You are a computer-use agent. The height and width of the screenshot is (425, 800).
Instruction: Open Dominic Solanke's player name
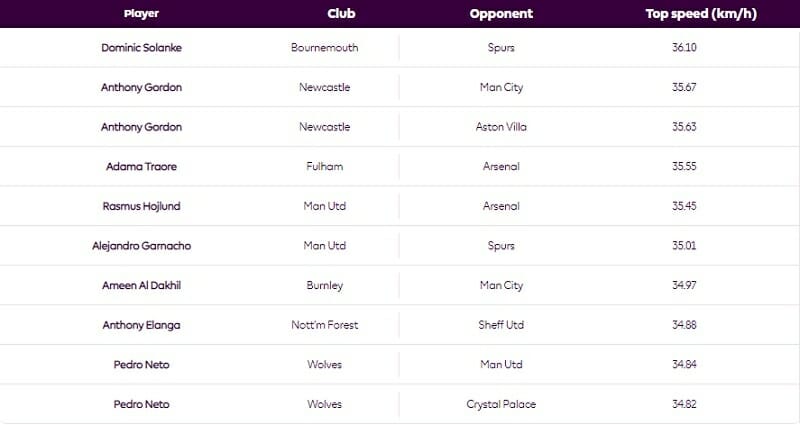click(141, 48)
